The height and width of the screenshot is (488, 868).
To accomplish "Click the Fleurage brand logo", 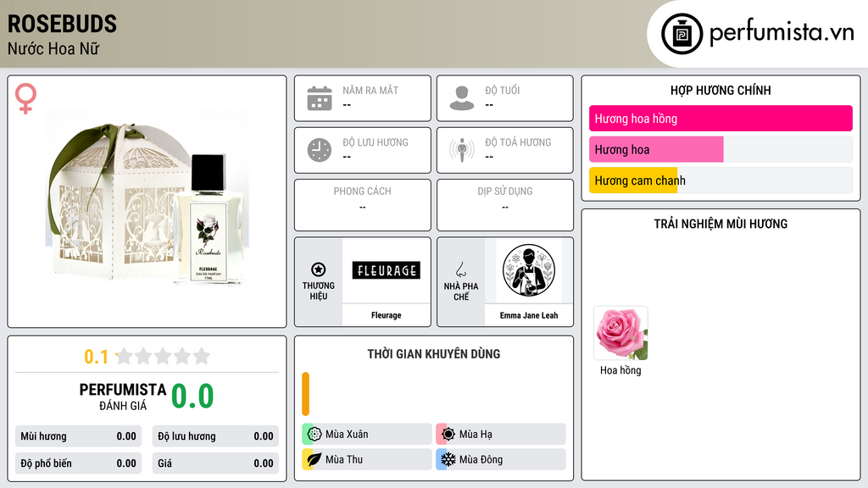I will (x=387, y=270).
